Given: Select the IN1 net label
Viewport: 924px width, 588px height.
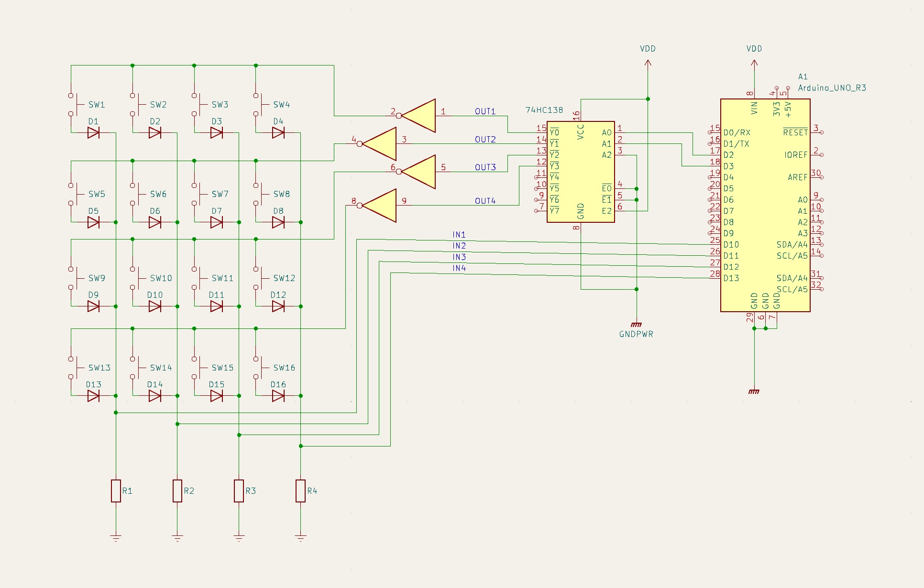Looking at the screenshot, I should coord(459,235).
